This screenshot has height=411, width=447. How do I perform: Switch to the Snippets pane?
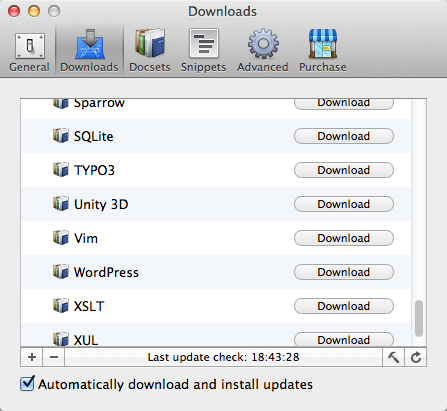click(x=203, y=51)
